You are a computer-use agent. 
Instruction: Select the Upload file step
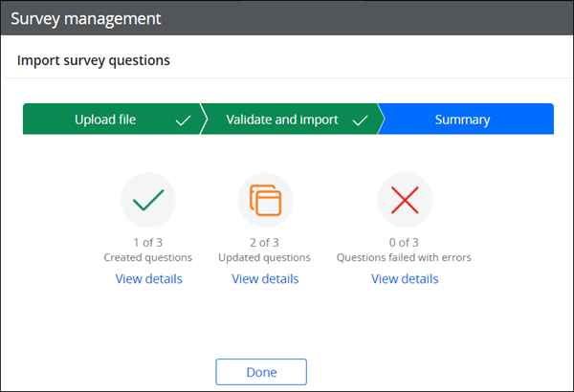(x=112, y=119)
